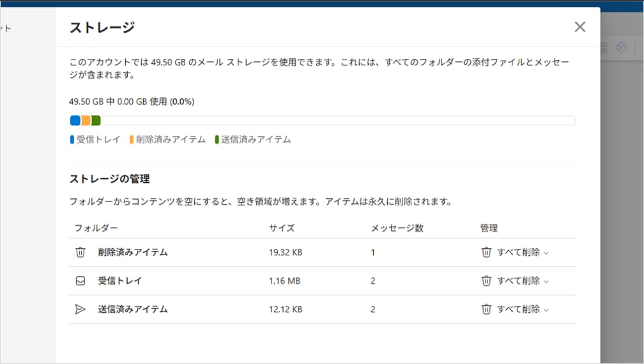The width and height of the screenshot is (644, 364).
Task: Click trash icon beside 削除済みアイテム folder name
Action: (80, 252)
